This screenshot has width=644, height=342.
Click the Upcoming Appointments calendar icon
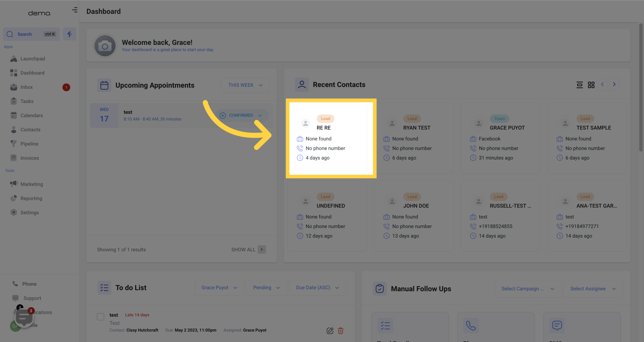point(104,85)
